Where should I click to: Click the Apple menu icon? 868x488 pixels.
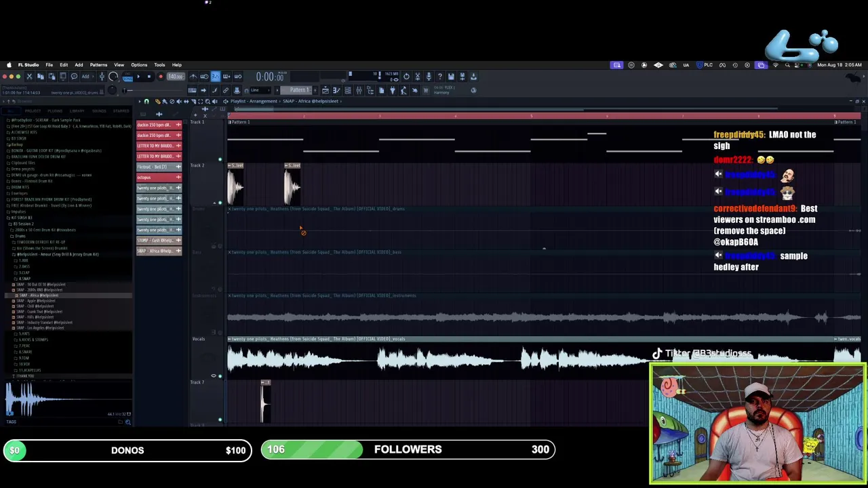[9, 65]
